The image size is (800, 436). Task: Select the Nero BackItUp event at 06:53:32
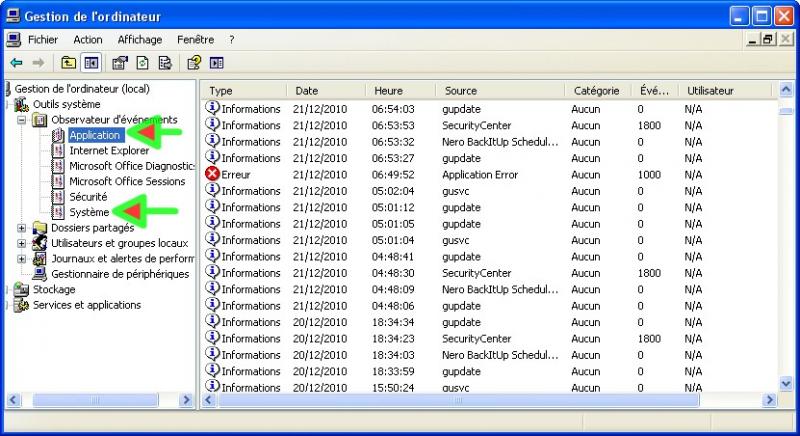498,142
